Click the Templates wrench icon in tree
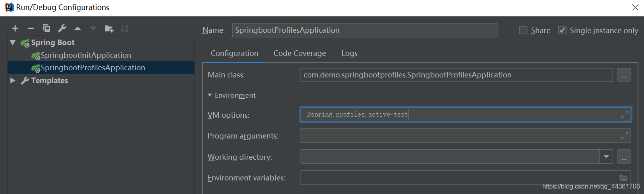 pyautogui.click(x=25, y=81)
